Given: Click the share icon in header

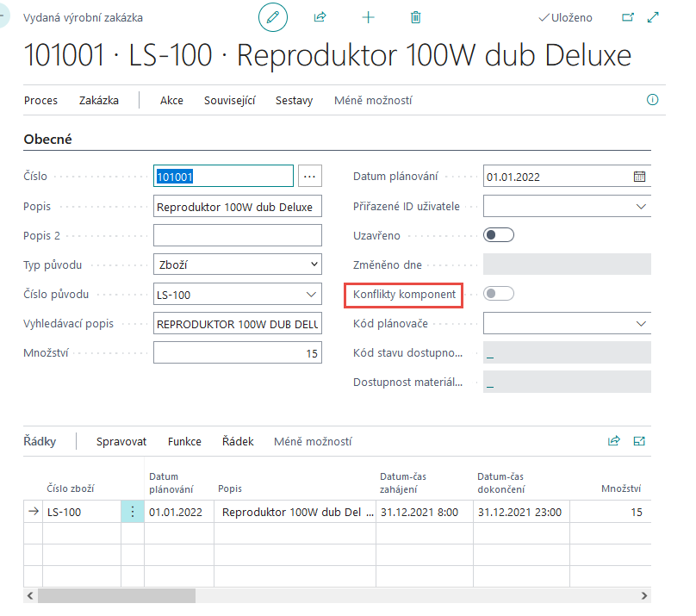Looking at the screenshot, I should 320,17.
